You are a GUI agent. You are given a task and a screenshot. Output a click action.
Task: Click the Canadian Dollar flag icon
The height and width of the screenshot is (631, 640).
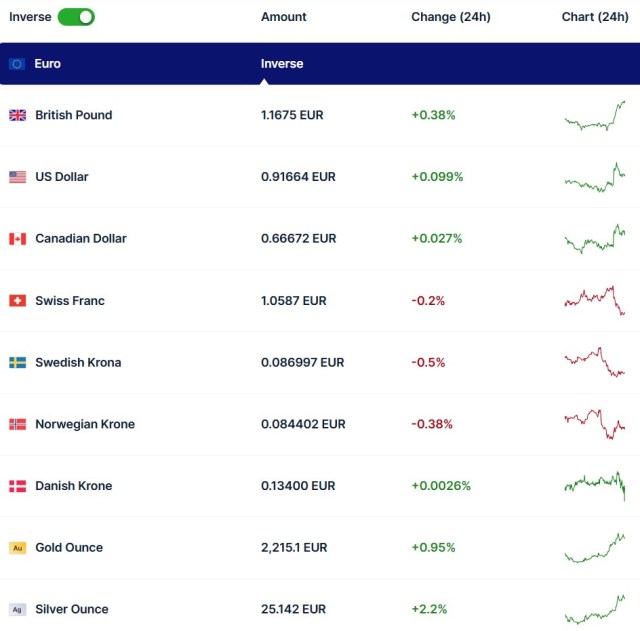tap(18, 239)
